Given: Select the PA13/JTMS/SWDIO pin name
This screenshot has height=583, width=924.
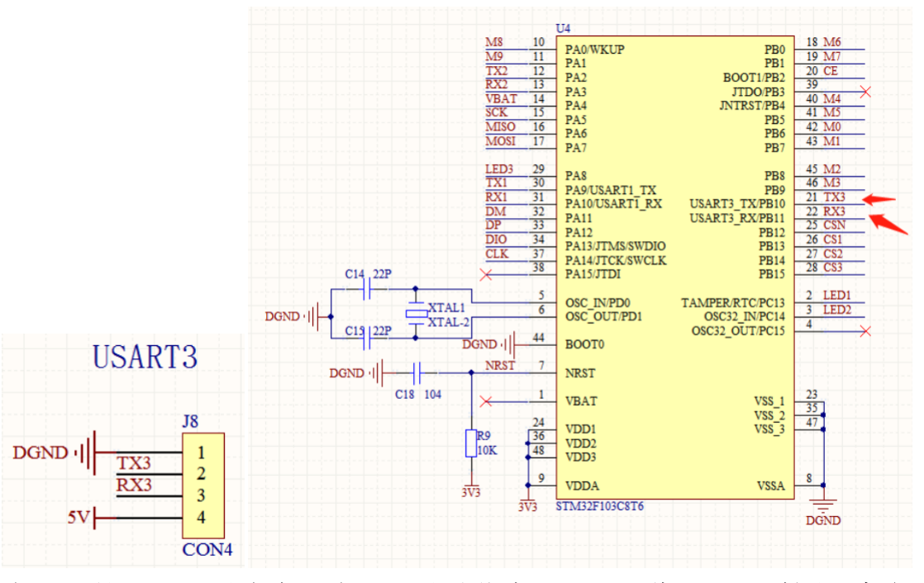Looking at the screenshot, I should (x=615, y=246).
